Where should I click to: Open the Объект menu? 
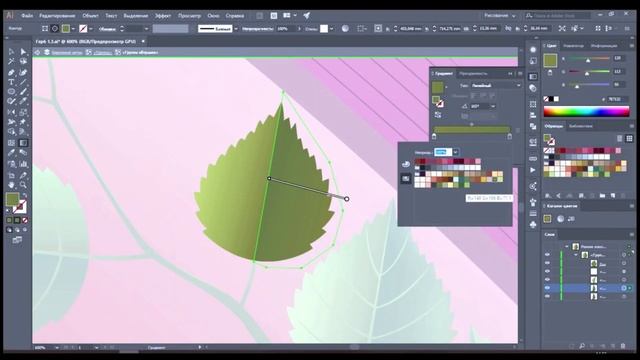pyautogui.click(x=90, y=16)
